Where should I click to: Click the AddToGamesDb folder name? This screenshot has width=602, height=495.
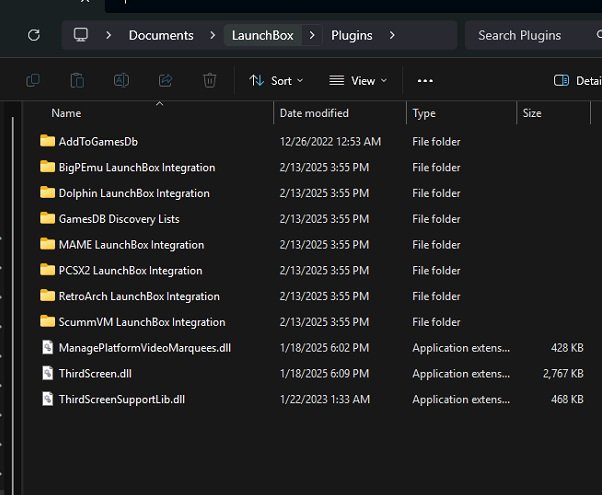98,142
